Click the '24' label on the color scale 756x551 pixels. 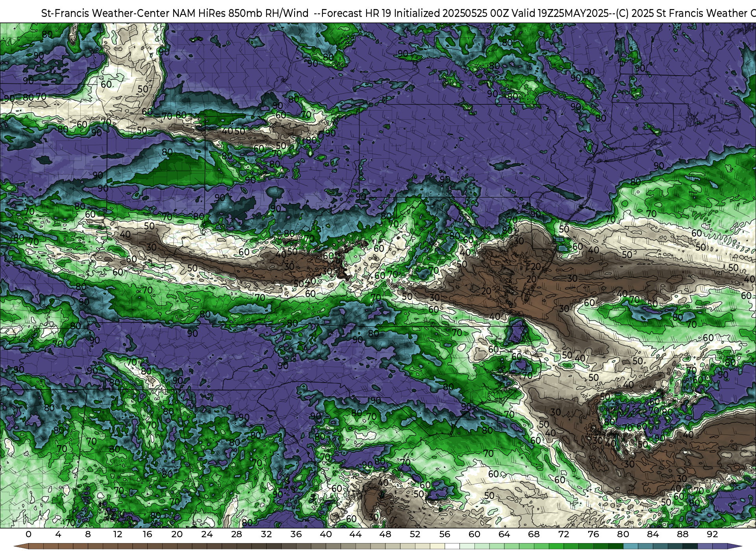coord(207,534)
